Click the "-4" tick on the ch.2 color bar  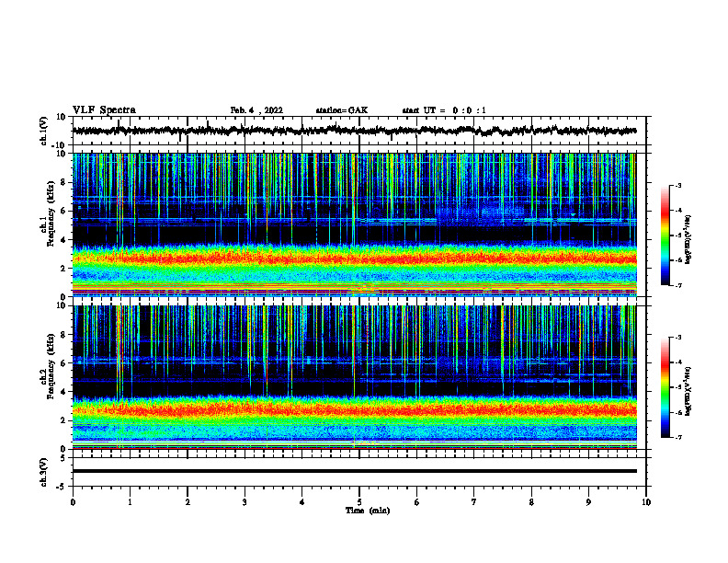click(678, 362)
